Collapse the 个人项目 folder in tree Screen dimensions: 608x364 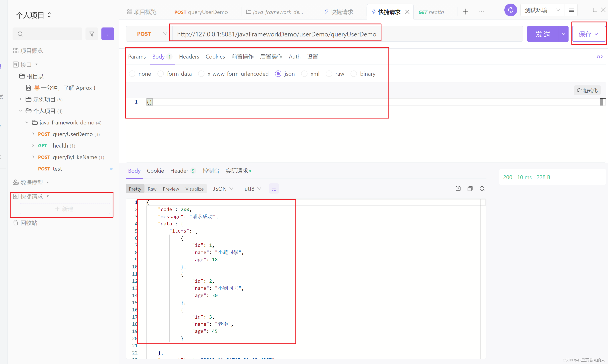coord(21,111)
